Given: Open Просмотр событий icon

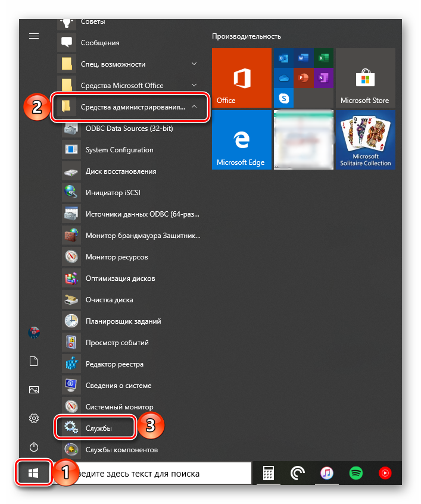Looking at the screenshot, I should (x=71, y=342).
